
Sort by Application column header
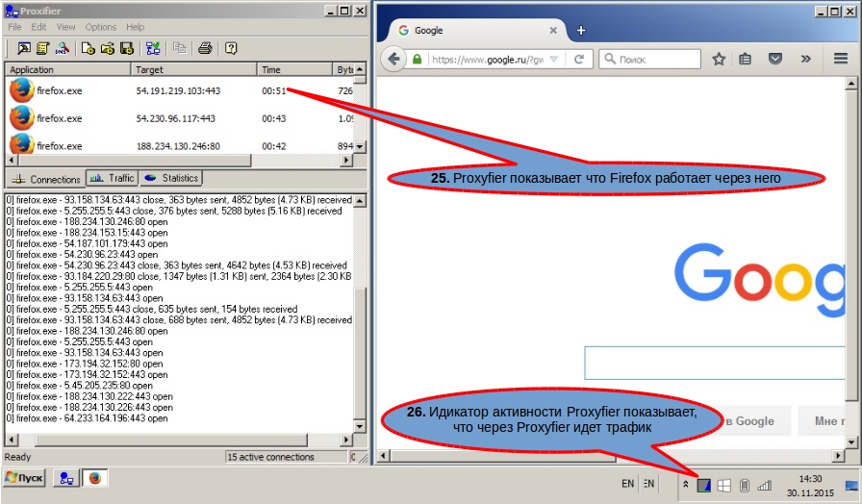[x=67, y=70]
